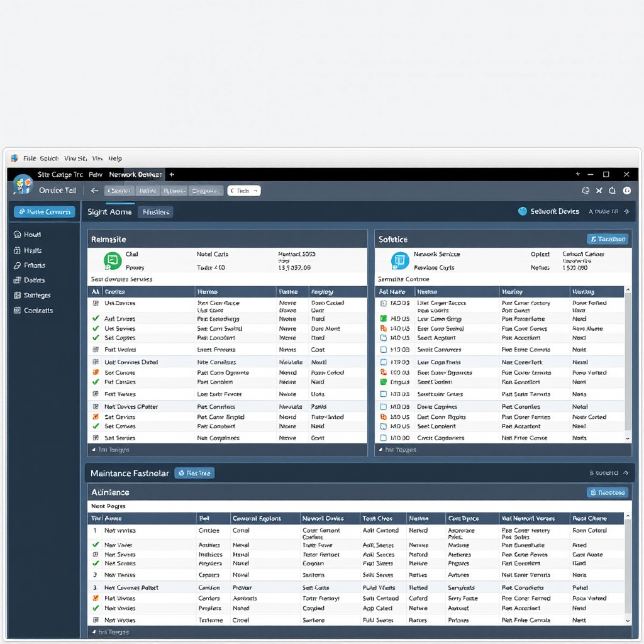
Task: Expand Tol Toizges under the Solvtice table
Action: pos(397,450)
